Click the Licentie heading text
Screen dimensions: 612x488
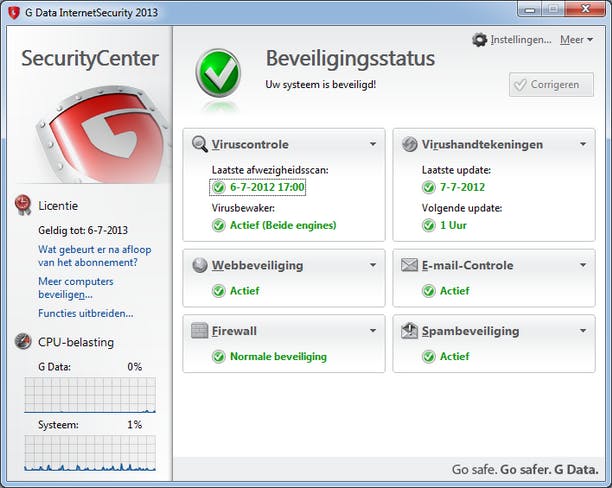pyautogui.click(x=58, y=206)
